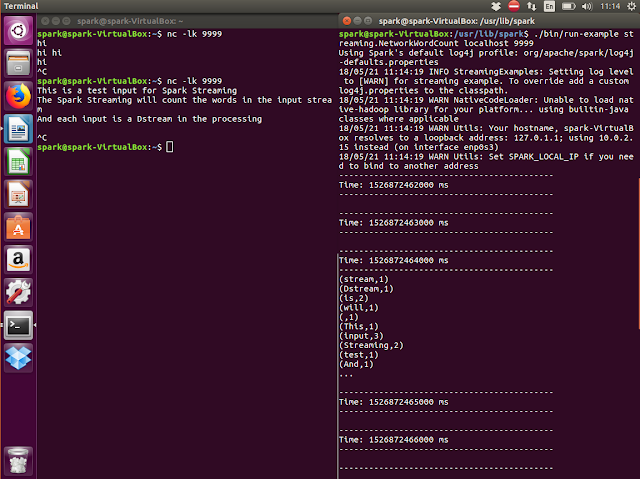Screen dimensions: 640x479
Task: Click the Dropbox indicator in top panel
Action: (x=496, y=6)
